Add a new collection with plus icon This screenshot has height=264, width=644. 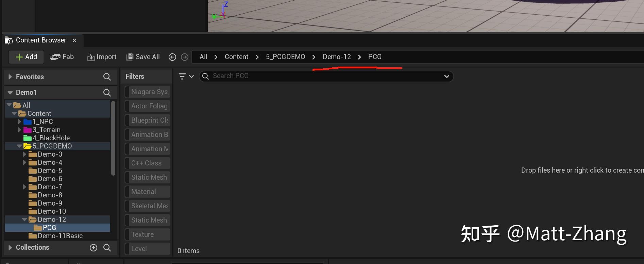[94, 248]
